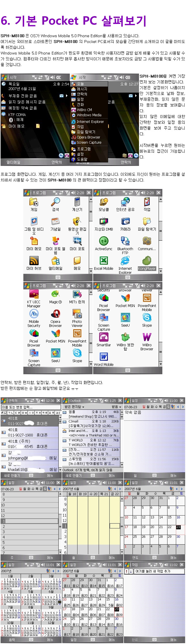Screen dimensions: 186x644
Task: Open the 마이 포토 앨범 icon
Action: click(x=55, y=241)
